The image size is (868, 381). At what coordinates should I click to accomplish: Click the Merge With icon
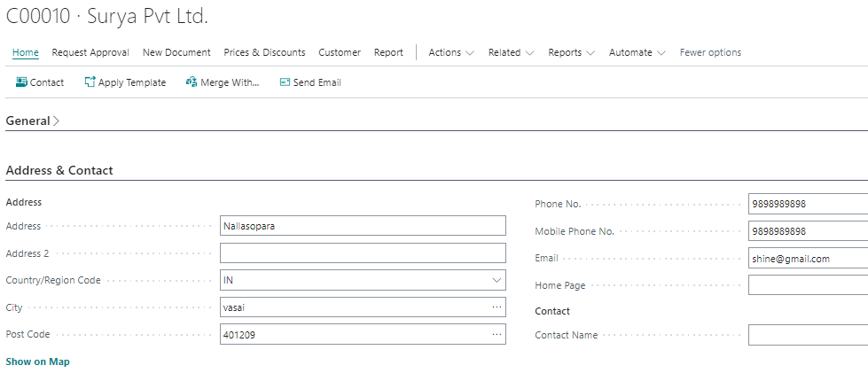[192, 82]
